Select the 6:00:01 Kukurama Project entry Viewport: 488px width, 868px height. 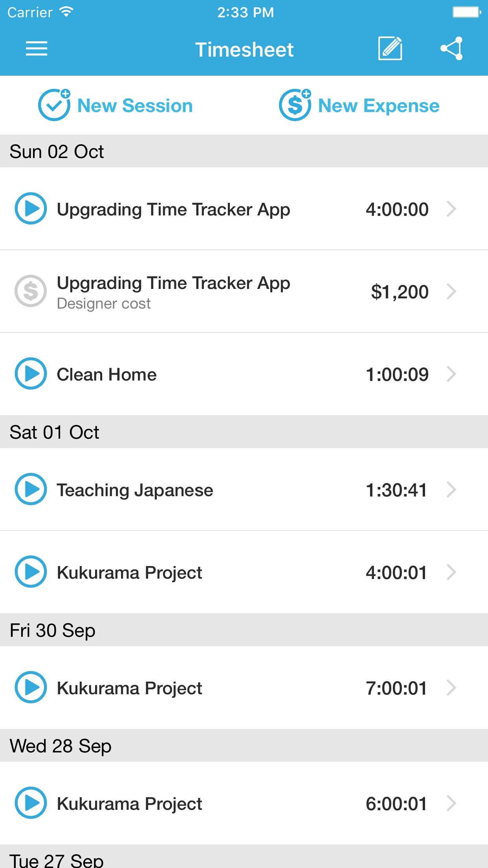pos(236,804)
